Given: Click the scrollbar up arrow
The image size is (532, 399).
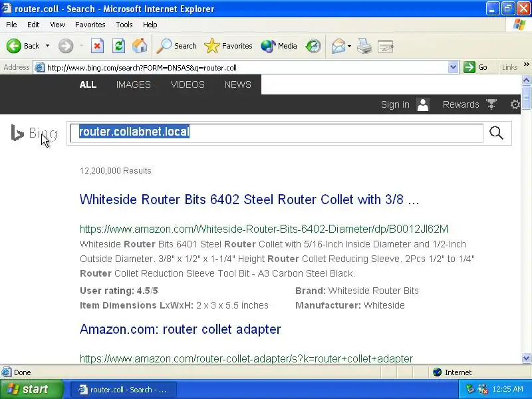Looking at the screenshot, I should 526,80.
